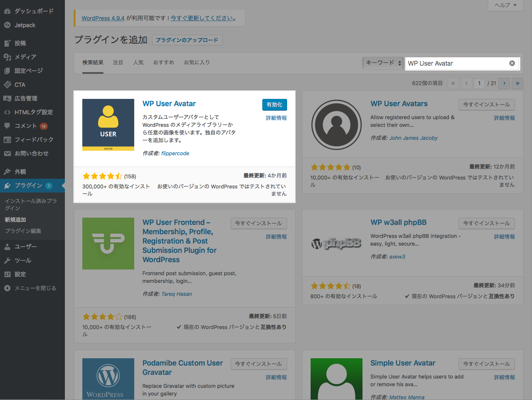This screenshot has height=400, width=532.
Task: Click the プラグイン plug icon
Action: (x=7, y=186)
